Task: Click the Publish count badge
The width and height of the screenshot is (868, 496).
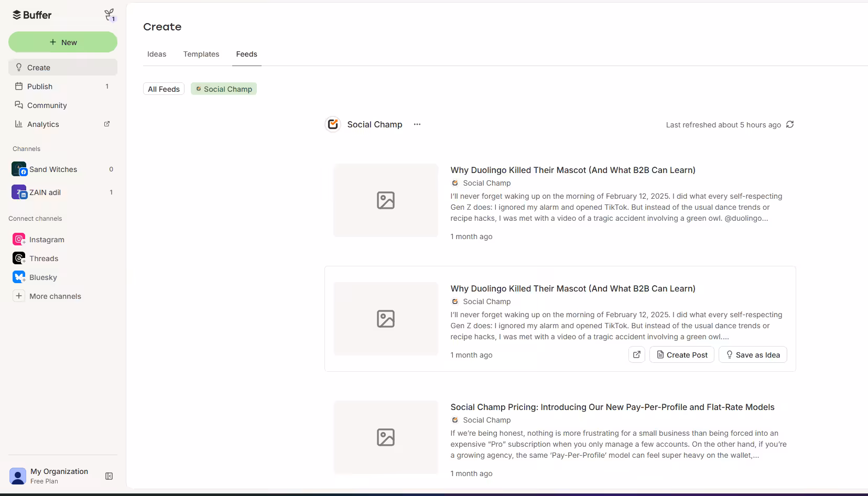Action: pos(107,87)
